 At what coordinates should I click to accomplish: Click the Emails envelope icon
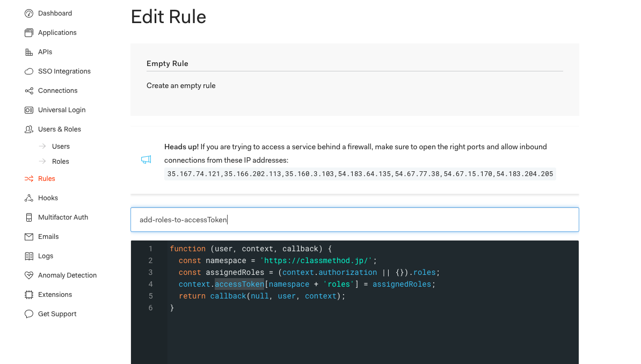pos(28,237)
